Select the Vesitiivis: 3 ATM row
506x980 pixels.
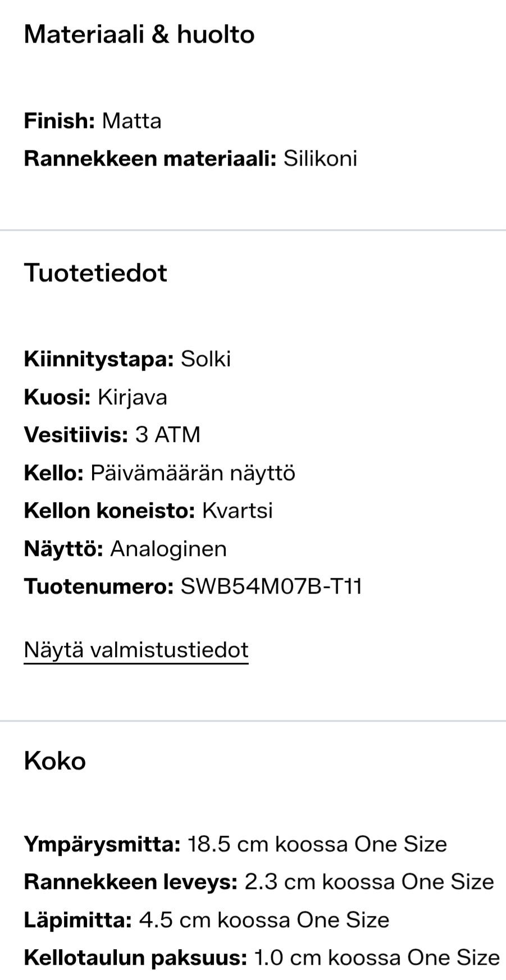click(x=112, y=435)
